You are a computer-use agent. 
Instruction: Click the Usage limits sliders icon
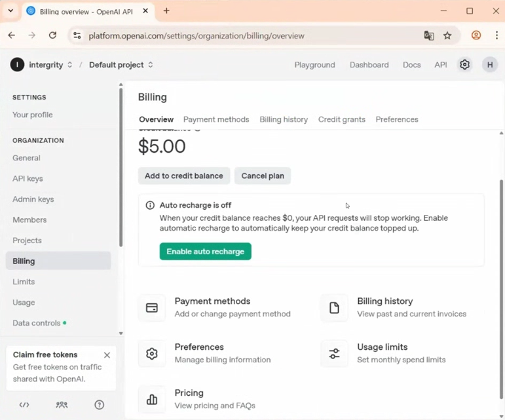[334, 354]
